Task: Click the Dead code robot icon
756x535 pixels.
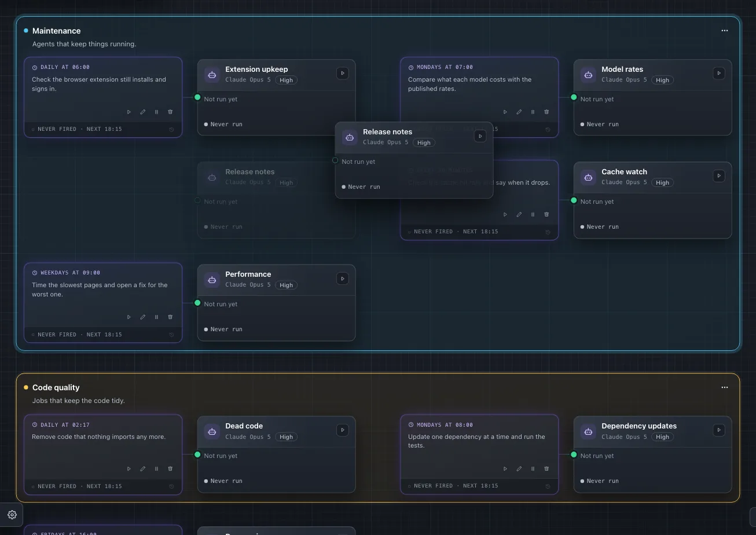Action: pos(212,431)
